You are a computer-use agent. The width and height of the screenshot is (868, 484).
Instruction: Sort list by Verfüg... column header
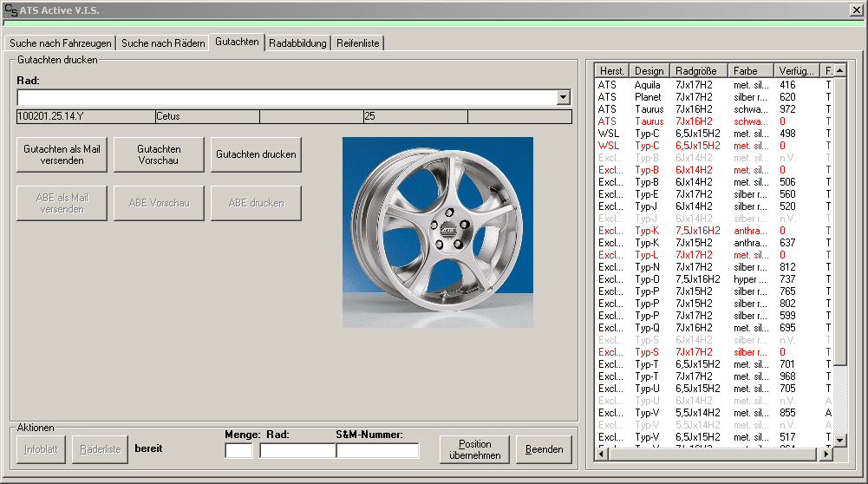pyautogui.click(x=797, y=71)
